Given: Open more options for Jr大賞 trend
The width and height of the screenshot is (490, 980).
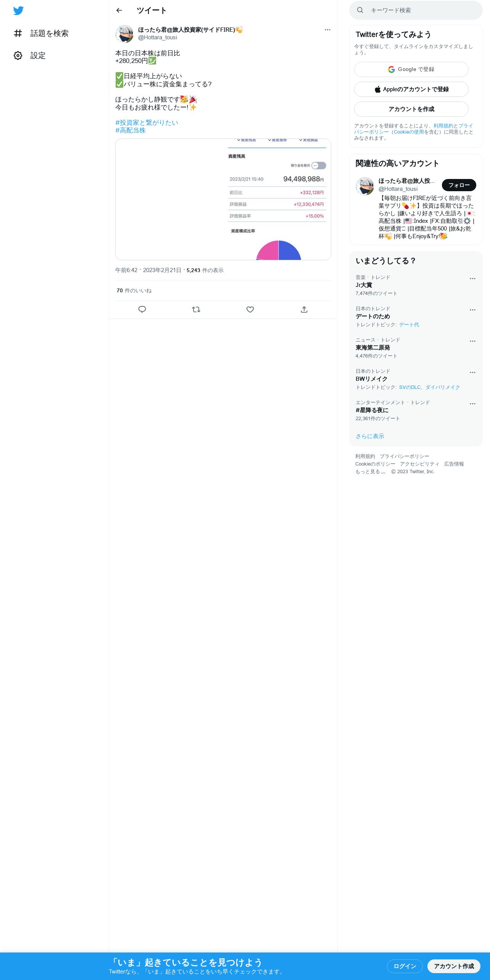Looking at the screenshot, I should [472, 279].
